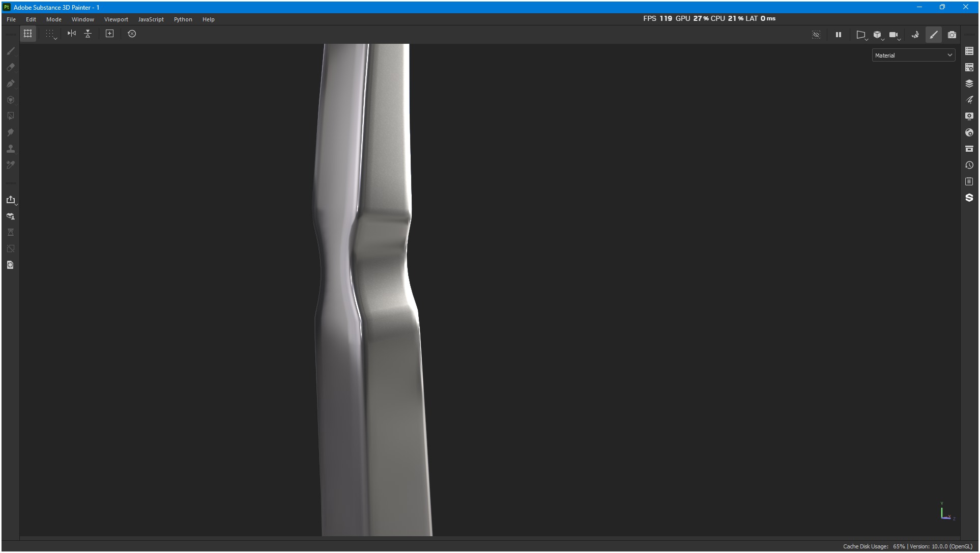
Task: Switch to Rendering mode with Iray icon
Action: click(952, 35)
